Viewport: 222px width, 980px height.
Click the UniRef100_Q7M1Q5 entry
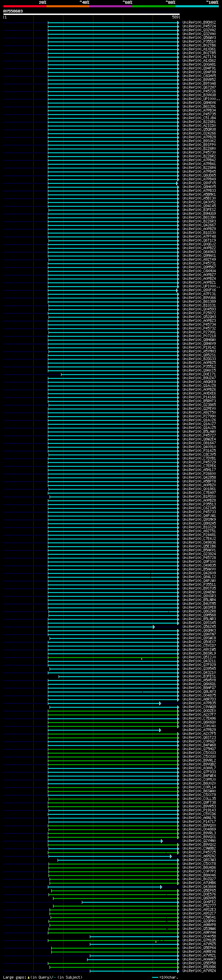pos(199,940)
